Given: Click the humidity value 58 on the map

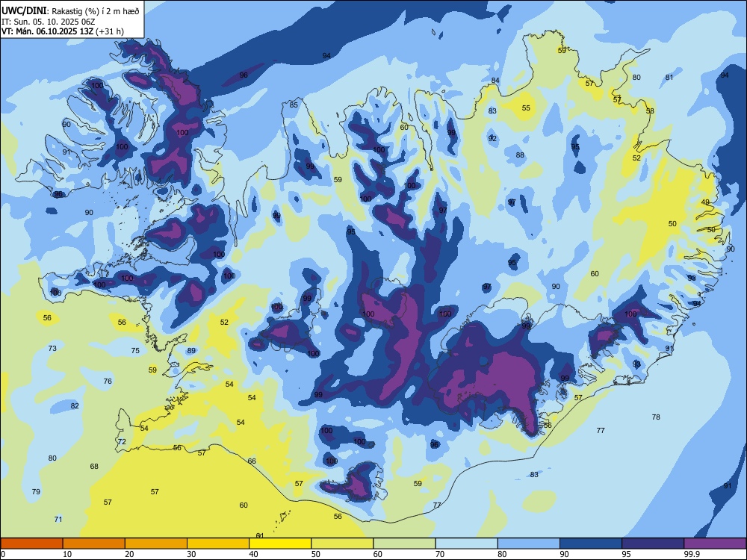Looking at the screenshot, I should click(x=650, y=111).
